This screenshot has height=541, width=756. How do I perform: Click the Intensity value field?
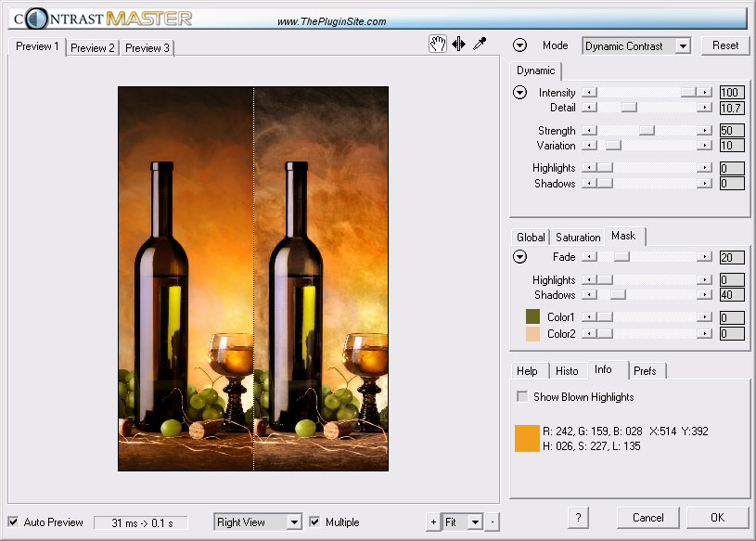pyautogui.click(x=732, y=93)
